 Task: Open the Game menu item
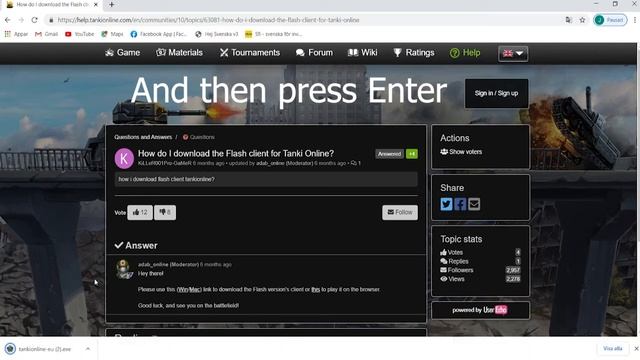pos(122,53)
